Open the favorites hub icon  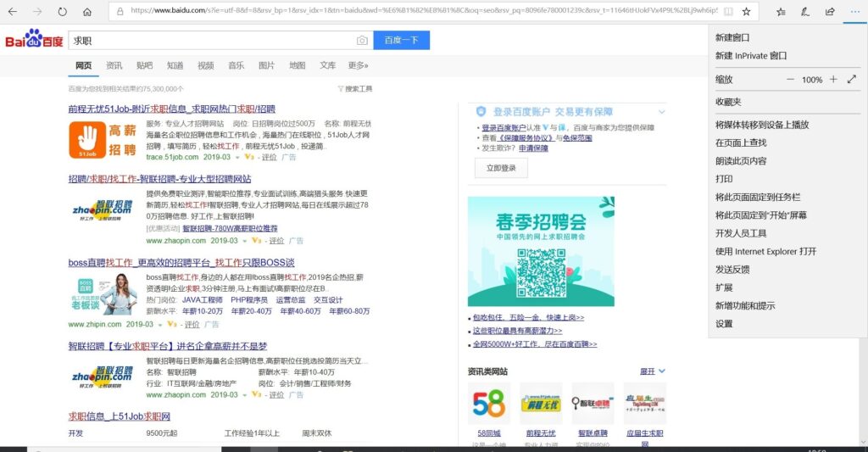click(781, 12)
